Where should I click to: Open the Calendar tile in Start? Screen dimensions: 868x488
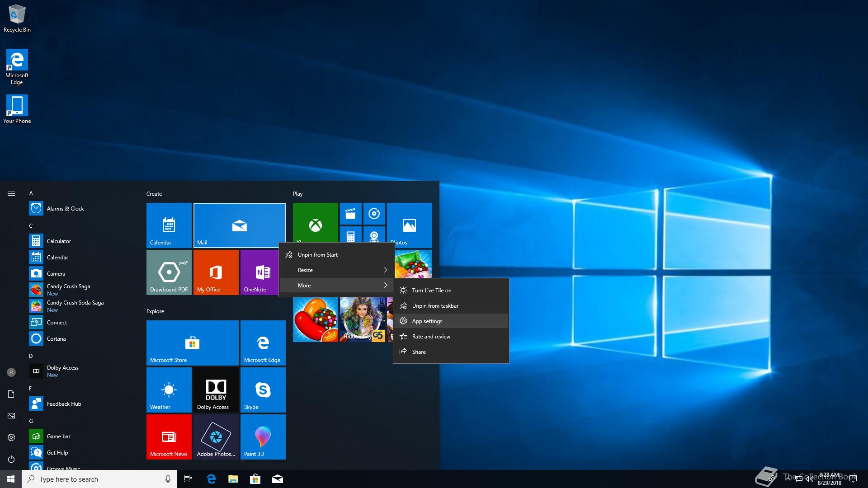[169, 225]
